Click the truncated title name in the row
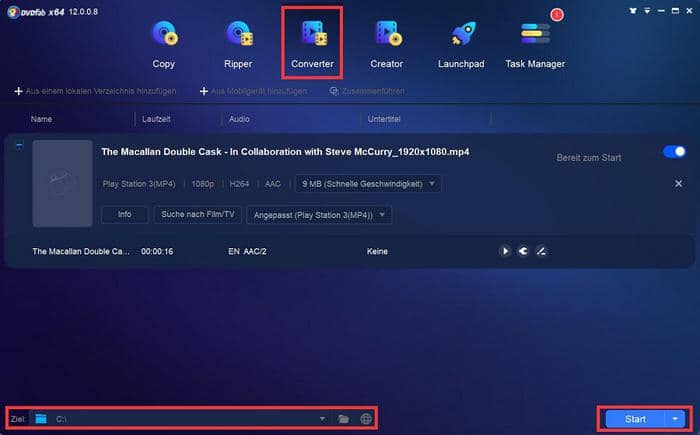The image size is (700, 435). (81, 251)
